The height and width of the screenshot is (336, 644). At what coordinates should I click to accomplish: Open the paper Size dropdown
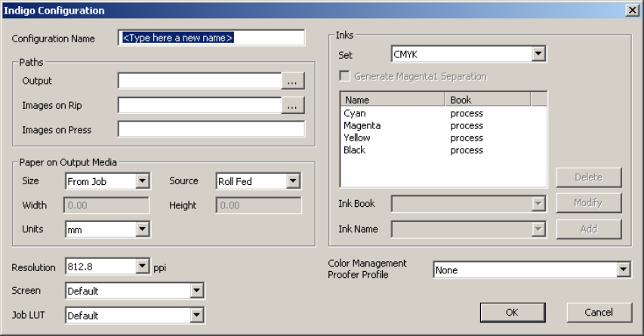(x=108, y=181)
